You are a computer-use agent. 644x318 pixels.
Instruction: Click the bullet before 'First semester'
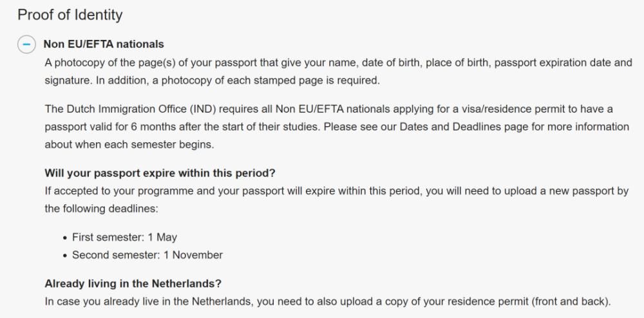(66, 238)
